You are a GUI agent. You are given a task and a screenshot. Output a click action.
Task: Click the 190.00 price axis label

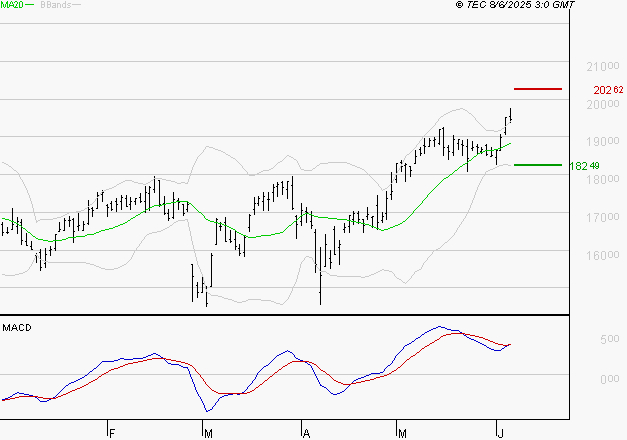pos(603,142)
